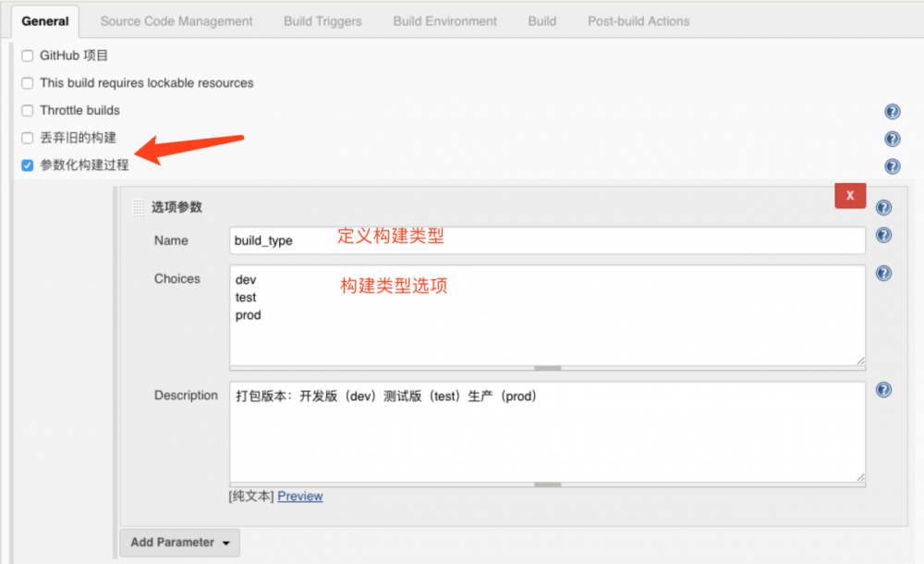The image size is (924, 564).
Task: Open Build Environment tab
Action: (445, 21)
